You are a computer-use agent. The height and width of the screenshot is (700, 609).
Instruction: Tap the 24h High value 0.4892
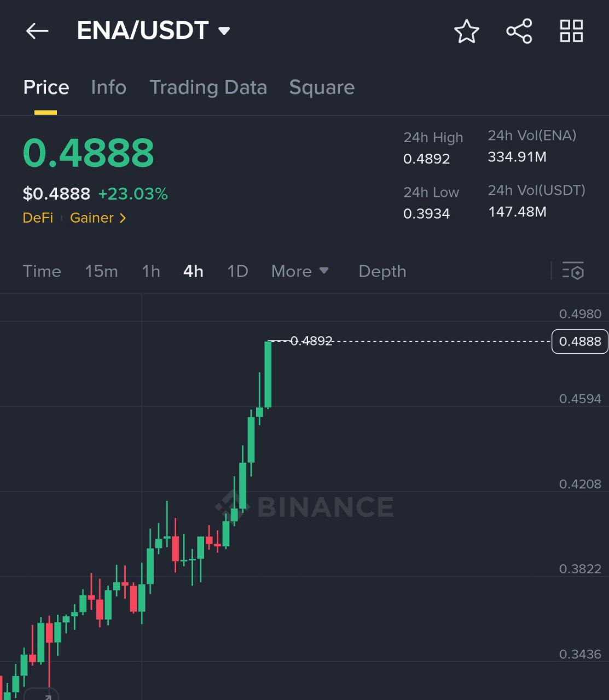click(426, 159)
